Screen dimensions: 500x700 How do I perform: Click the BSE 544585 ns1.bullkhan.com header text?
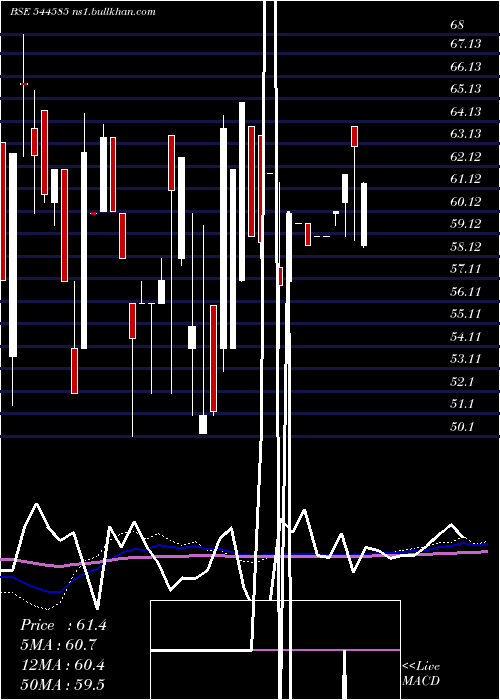(x=83, y=12)
